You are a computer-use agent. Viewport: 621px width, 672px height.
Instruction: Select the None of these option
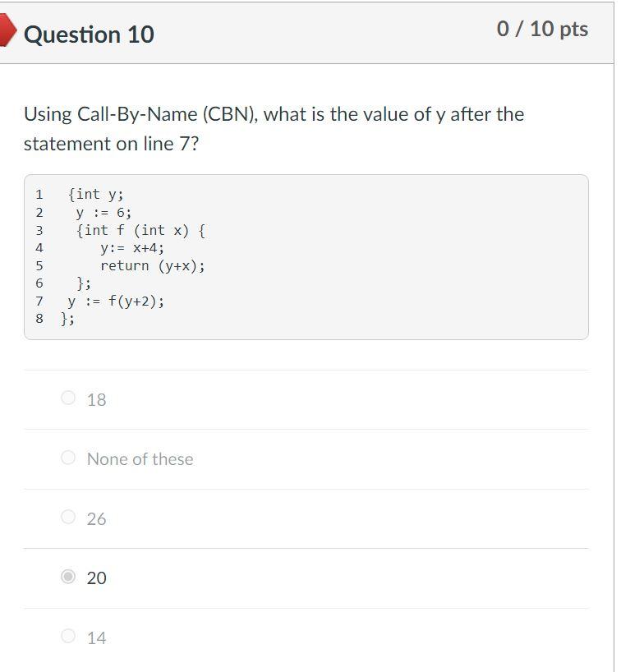tap(70, 458)
